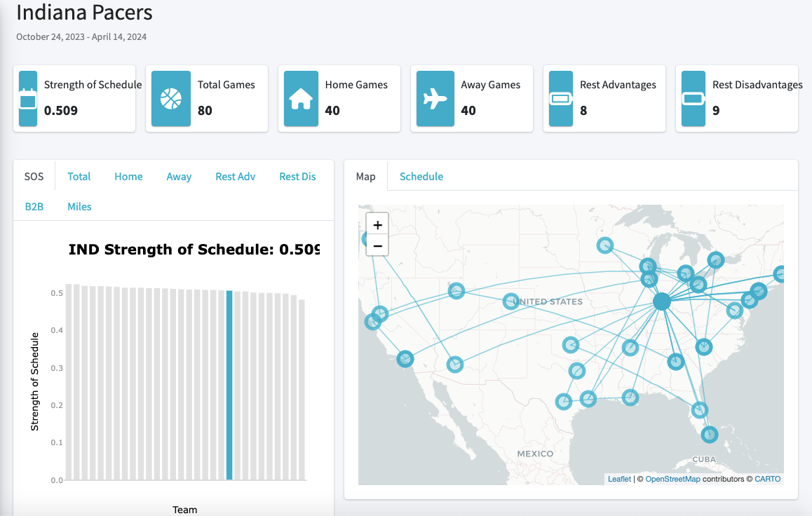The height and width of the screenshot is (516, 812).
Task: Click the CUBA map label
Action: [704, 459]
